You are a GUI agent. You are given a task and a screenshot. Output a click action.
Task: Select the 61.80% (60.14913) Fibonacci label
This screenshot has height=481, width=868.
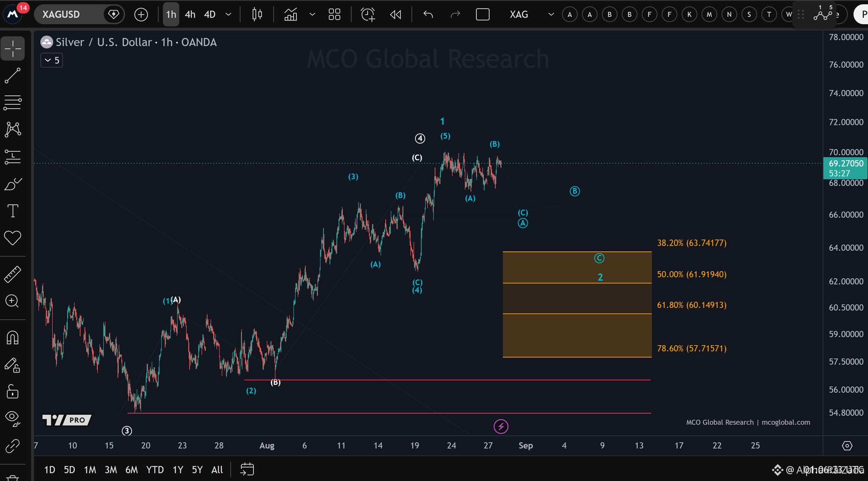[692, 305]
